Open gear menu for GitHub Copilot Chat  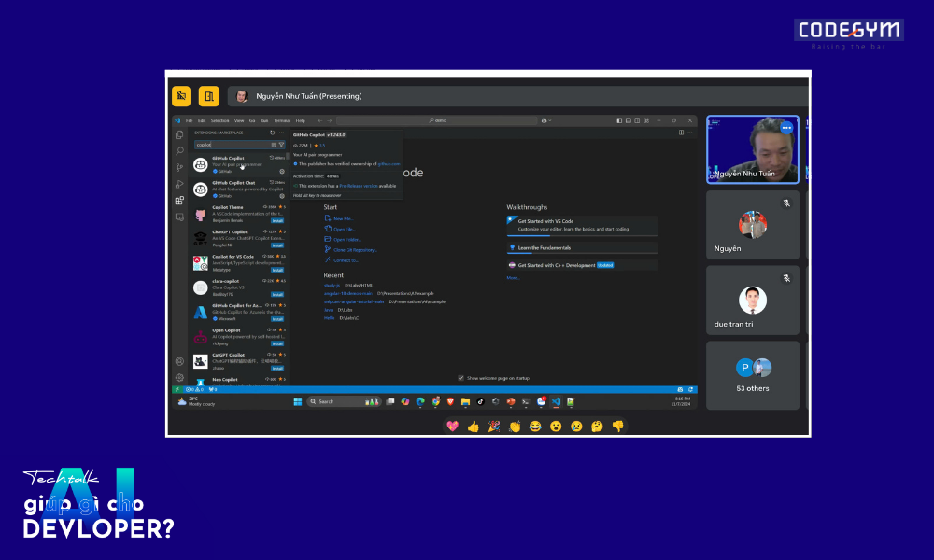(282, 196)
